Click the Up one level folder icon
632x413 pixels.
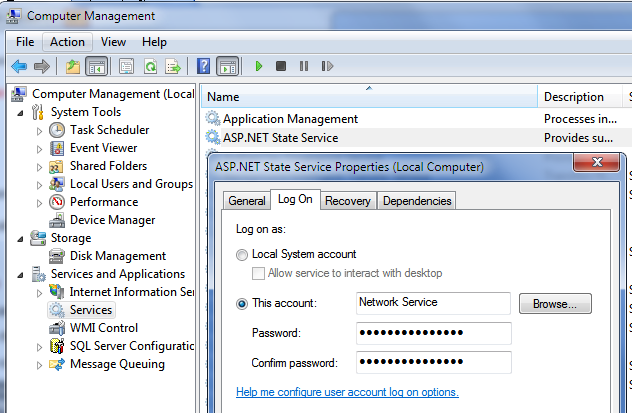tap(73, 66)
